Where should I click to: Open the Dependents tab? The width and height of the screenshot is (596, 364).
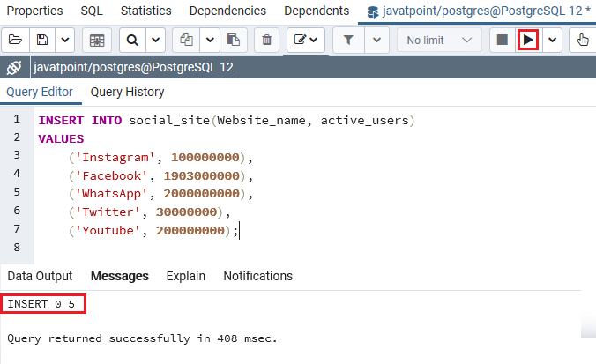317,11
